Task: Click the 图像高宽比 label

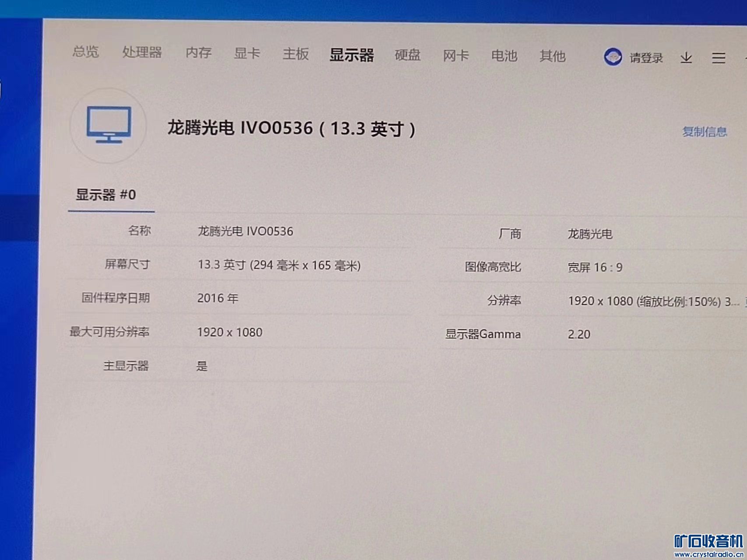Action: (x=493, y=267)
